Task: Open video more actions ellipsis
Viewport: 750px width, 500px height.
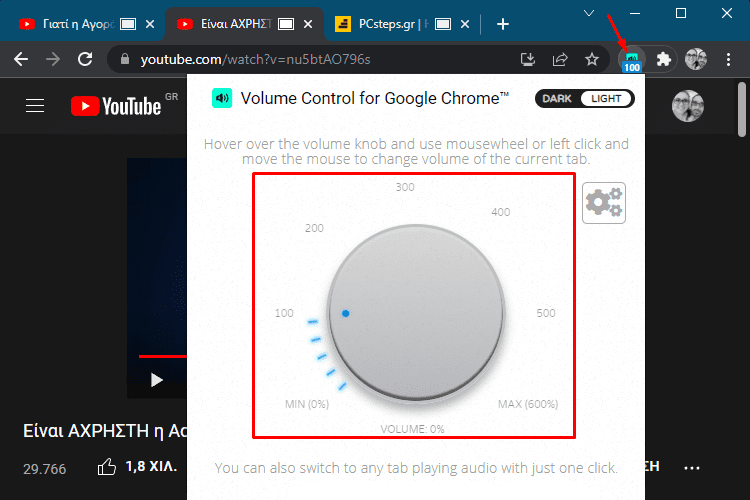Action: coord(692,467)
